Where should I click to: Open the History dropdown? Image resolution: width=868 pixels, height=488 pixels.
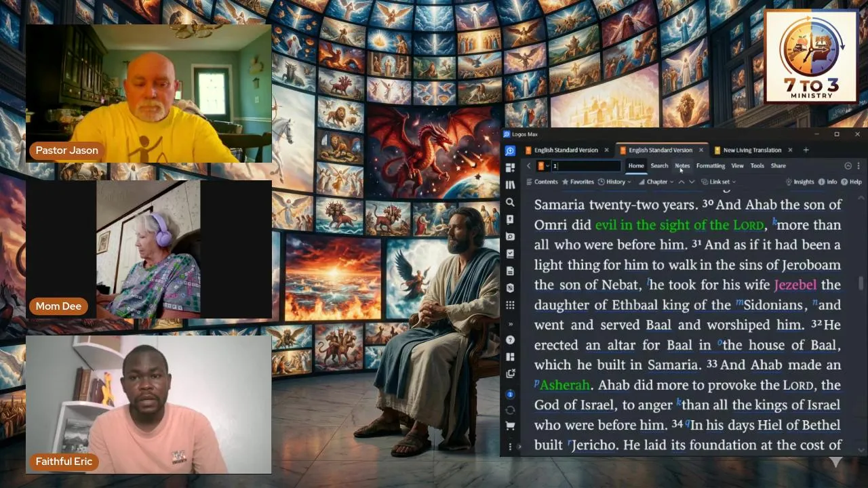(614, 182)
